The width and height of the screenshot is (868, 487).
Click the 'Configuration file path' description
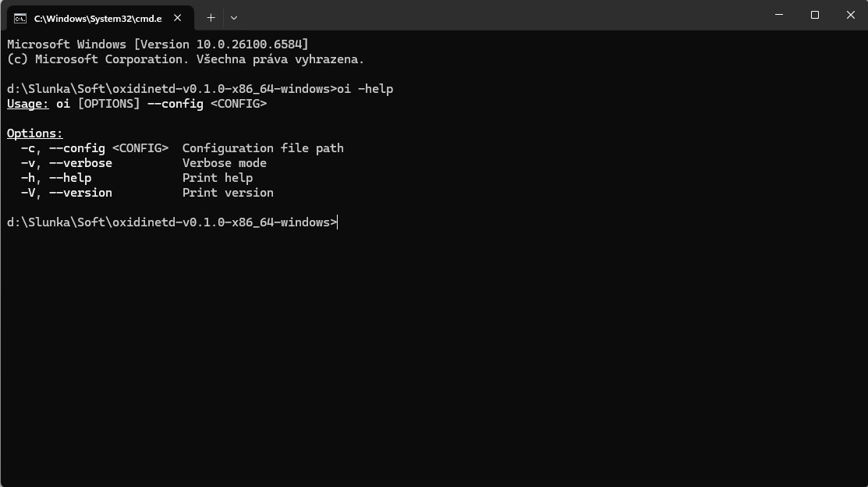(263, 148)
